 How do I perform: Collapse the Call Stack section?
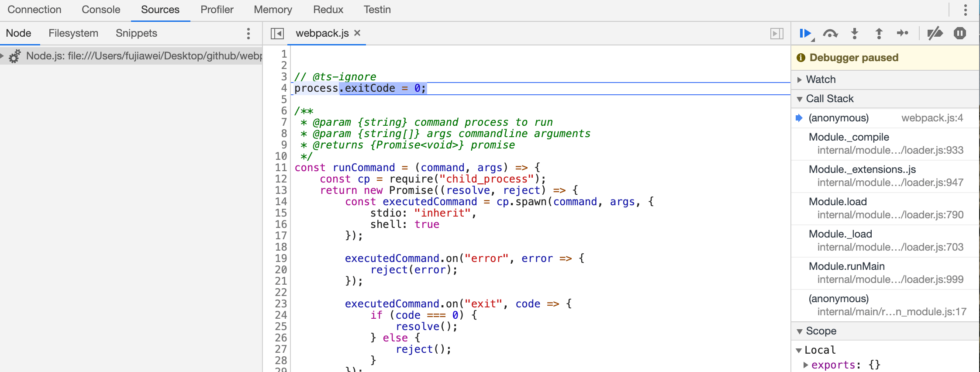(x=800, y=99)
